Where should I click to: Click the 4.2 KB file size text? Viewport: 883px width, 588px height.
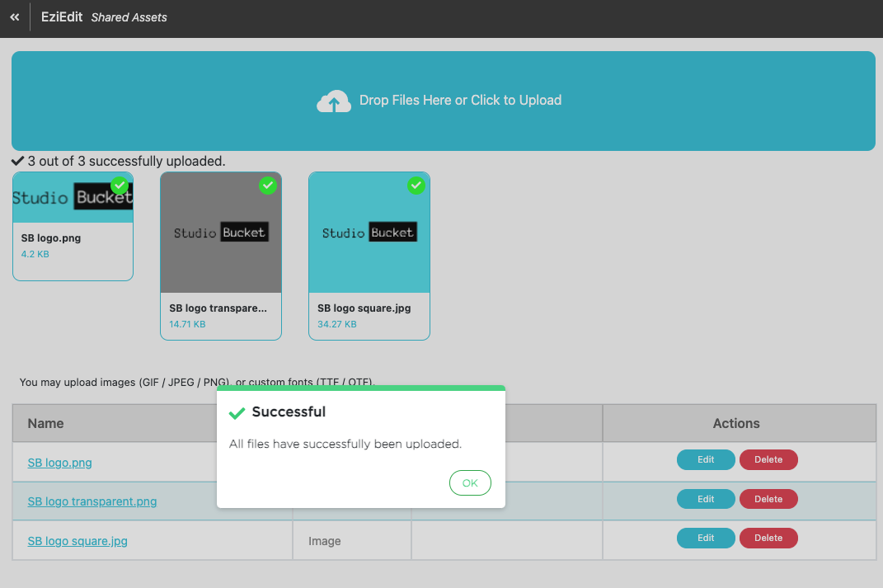click(35, 254)
